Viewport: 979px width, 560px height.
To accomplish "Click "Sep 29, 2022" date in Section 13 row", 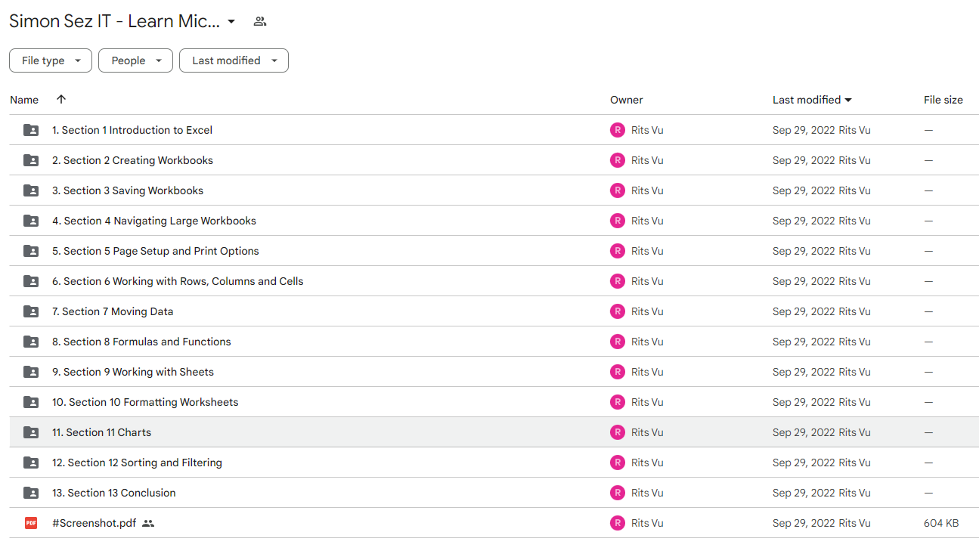I will coord(804,493).
